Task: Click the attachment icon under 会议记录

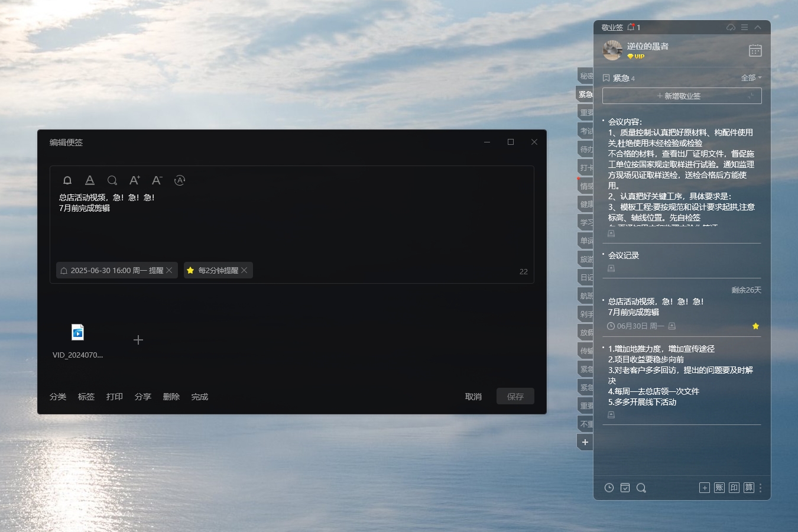Action: 611,268
